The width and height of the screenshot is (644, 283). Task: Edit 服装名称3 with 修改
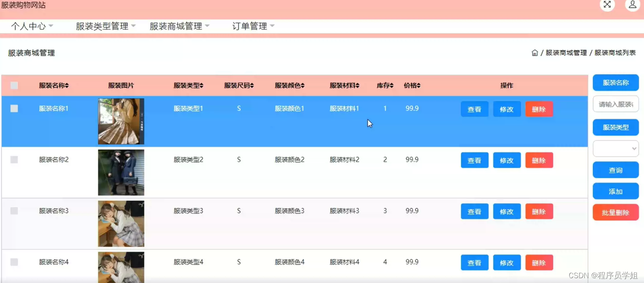[x=507, y=212]
